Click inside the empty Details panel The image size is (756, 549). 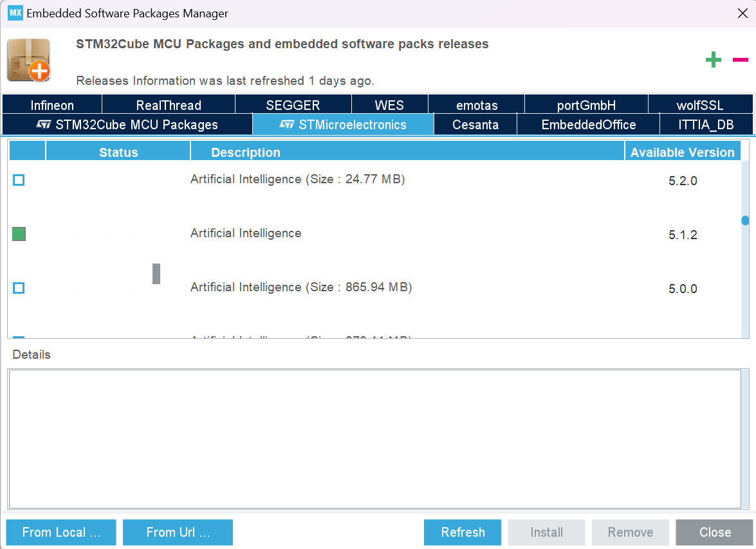(378, 439)
